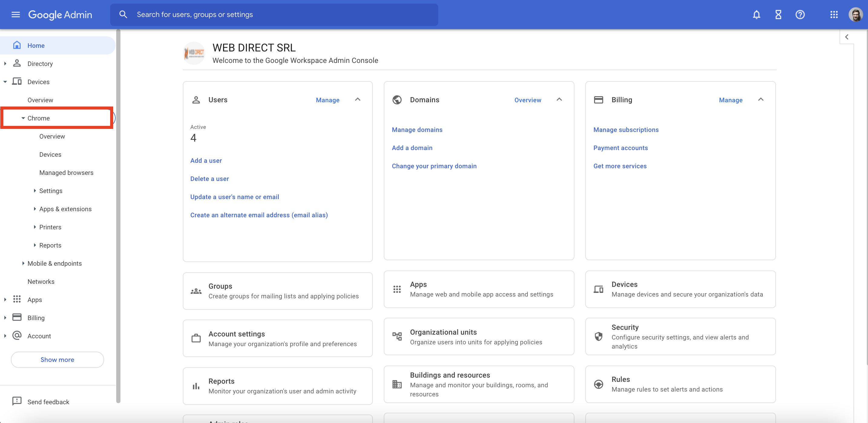
Task: Expand the Directory tree item
Action: (x=5, y=64)
